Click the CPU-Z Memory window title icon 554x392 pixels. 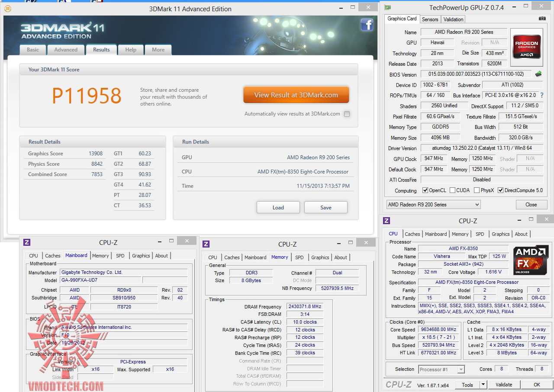(x=206, y=244)
